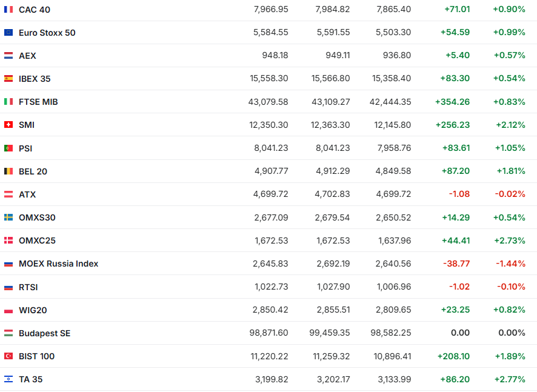
Task: Click the France flag icon beside CAC 40
Action: [x=8, y=10]
